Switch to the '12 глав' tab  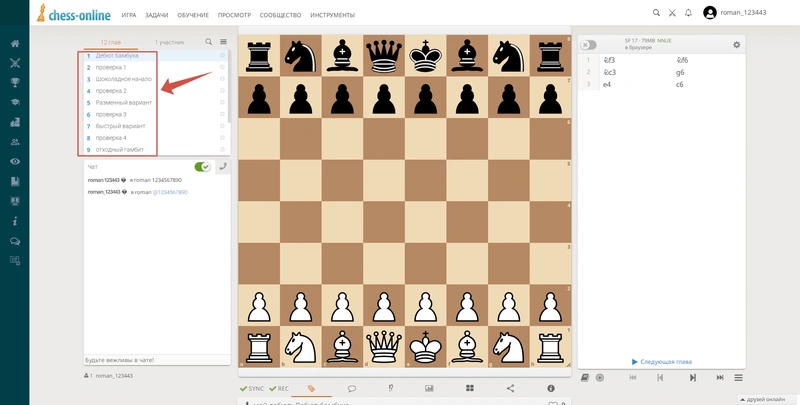click(111, 42)
